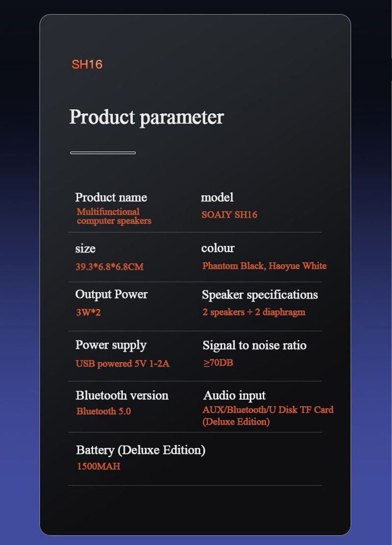Click Multifunctional computer speakers text
Viewport: 392px width, 545px height.
114,216
